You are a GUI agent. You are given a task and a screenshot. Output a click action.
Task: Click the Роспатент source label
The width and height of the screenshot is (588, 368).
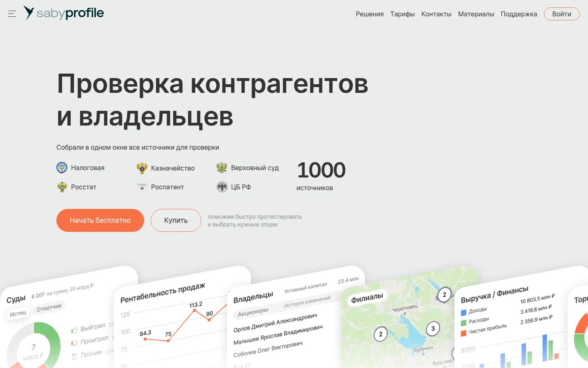pos(167,187)
